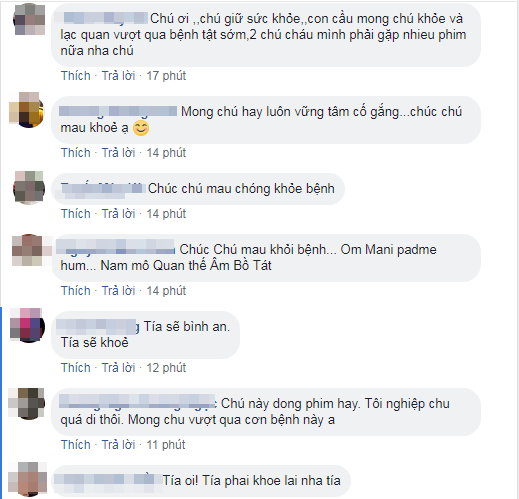Screen dimensions: 519x499
Task: Open avatar beside 'Chú này dong phim hay'
Action: [27, 403]
